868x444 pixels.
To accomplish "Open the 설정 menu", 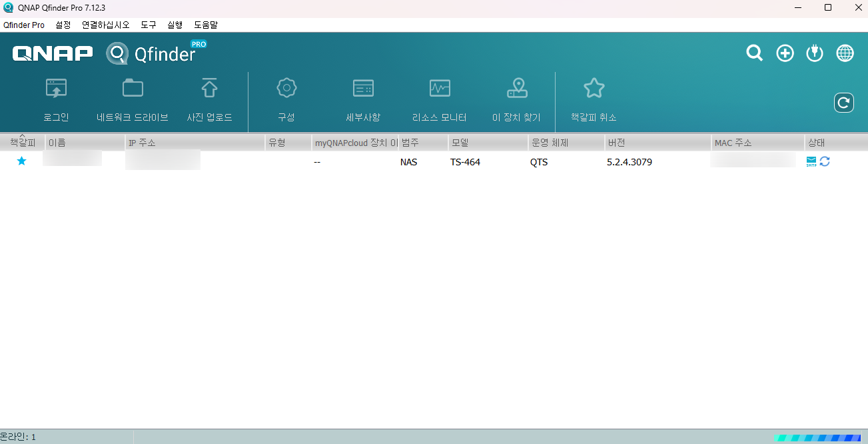I will [x=63, y=25].
